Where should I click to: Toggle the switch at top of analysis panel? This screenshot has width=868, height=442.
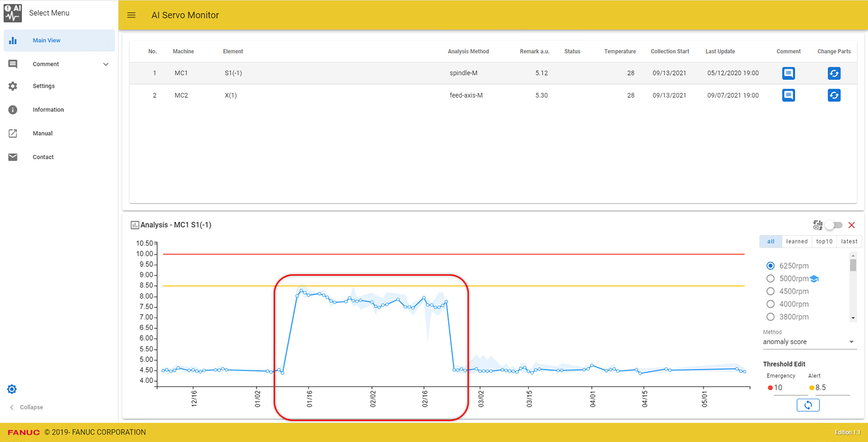834,225
